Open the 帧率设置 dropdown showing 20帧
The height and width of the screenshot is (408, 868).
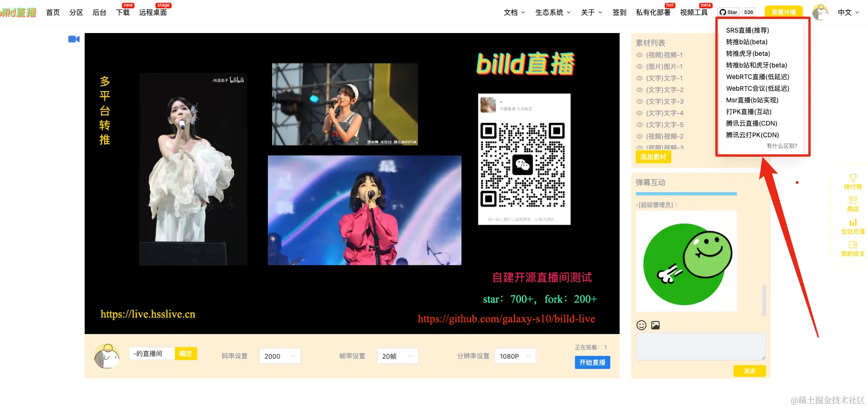[397, 356]
